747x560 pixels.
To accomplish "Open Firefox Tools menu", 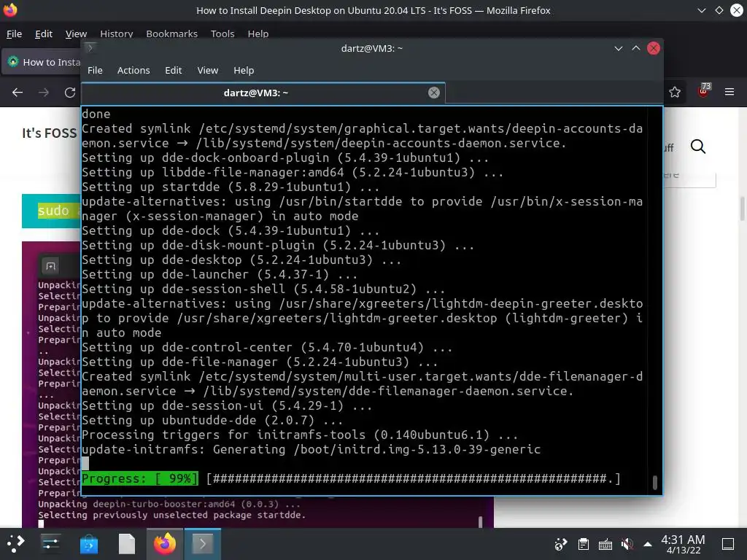I will (222, 34).
